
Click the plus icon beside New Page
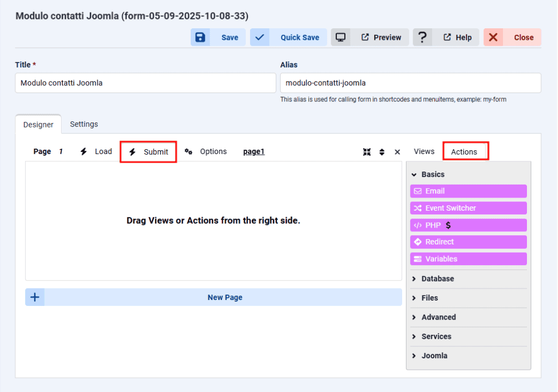35,297
